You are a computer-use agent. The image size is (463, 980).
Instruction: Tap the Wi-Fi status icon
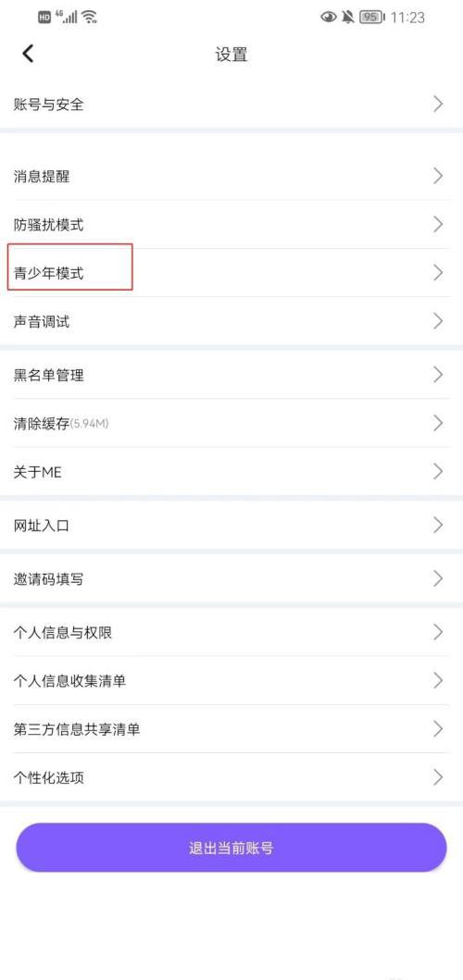click(90, 17)
